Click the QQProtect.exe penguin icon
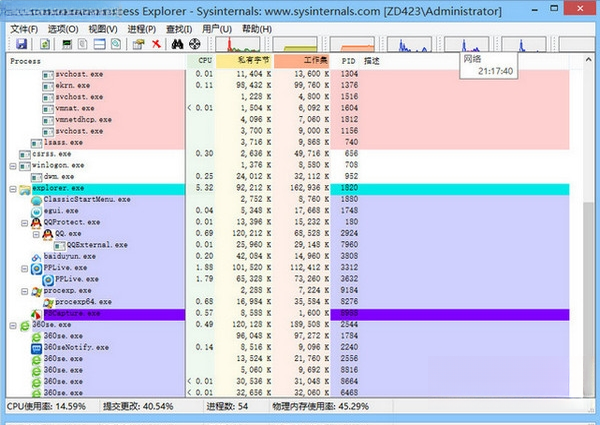The height and width of the screenshot is (425, 600). point(36,223)
